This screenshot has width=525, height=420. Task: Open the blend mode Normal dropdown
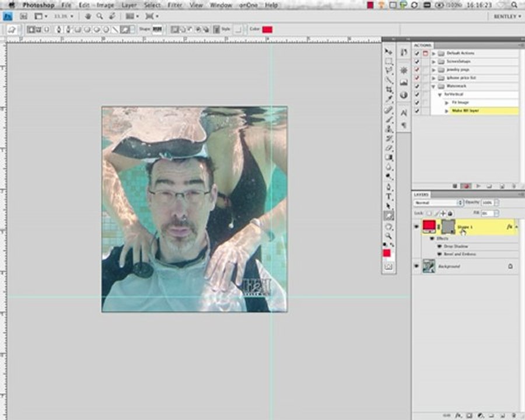coord(438,203)
